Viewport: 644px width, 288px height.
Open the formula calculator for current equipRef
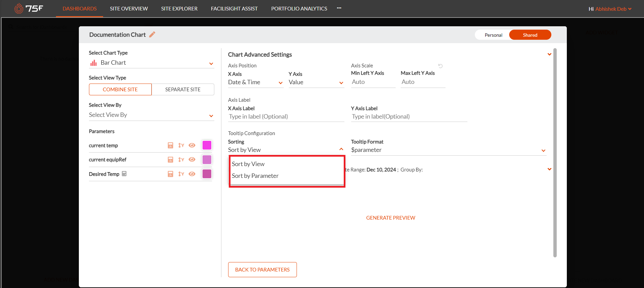click(x=171, y=159)
